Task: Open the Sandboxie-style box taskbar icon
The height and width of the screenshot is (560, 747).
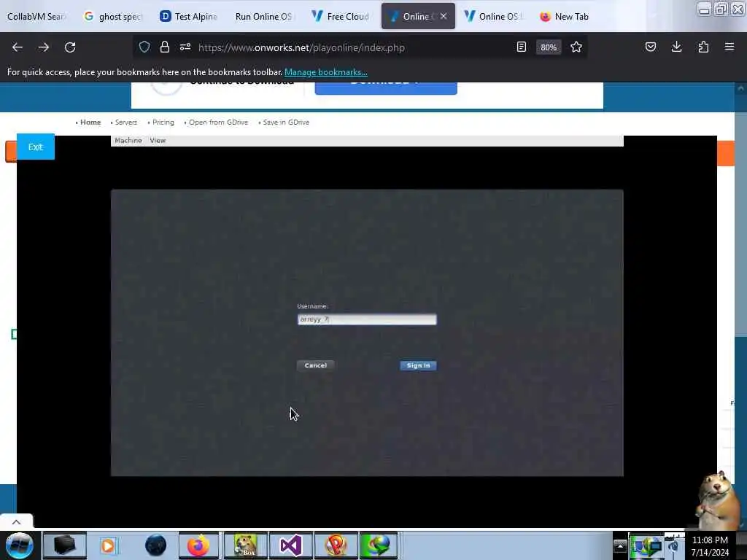Action: pos(245,545)
